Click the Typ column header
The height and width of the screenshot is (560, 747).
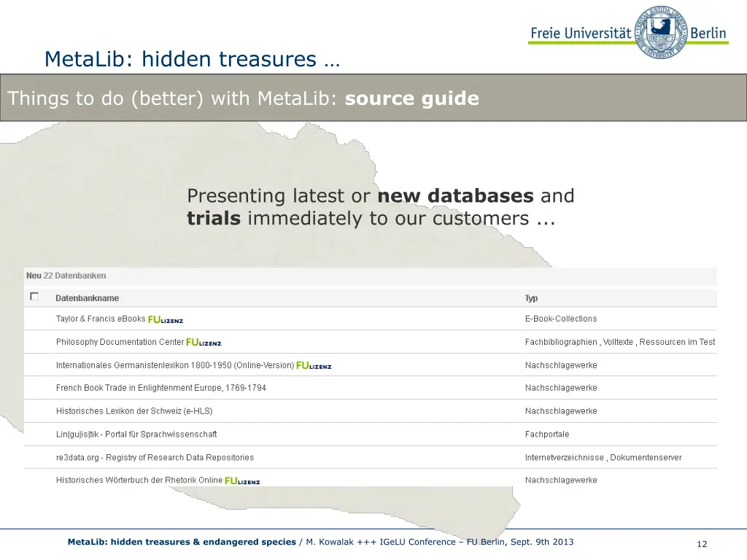[x=531, y=298]
